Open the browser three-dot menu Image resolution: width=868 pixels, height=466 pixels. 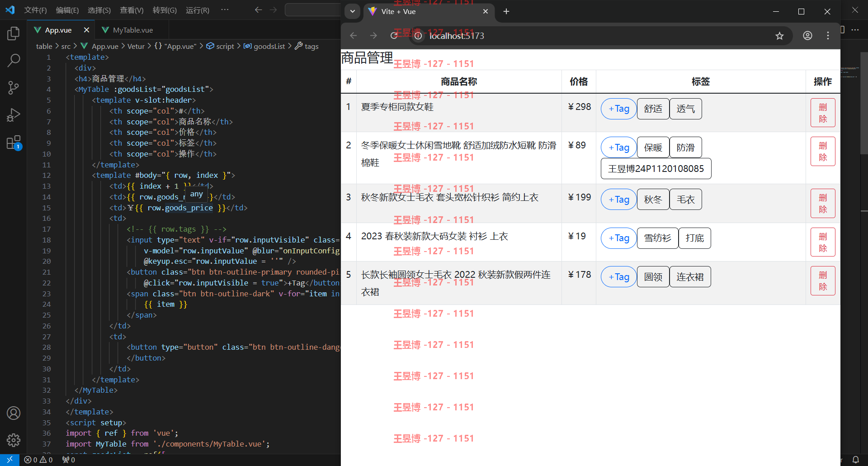coord(828,36)
